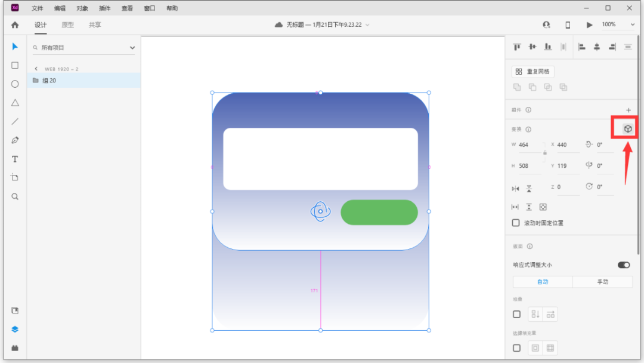Select the Artboard tool
This screenshot has height=363, width=644.
(15, 177)
